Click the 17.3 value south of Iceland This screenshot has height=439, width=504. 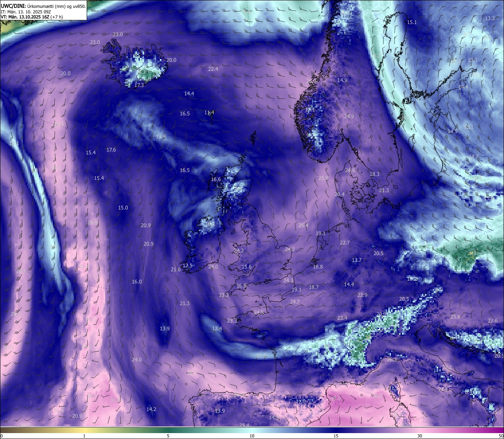[139, 85]
